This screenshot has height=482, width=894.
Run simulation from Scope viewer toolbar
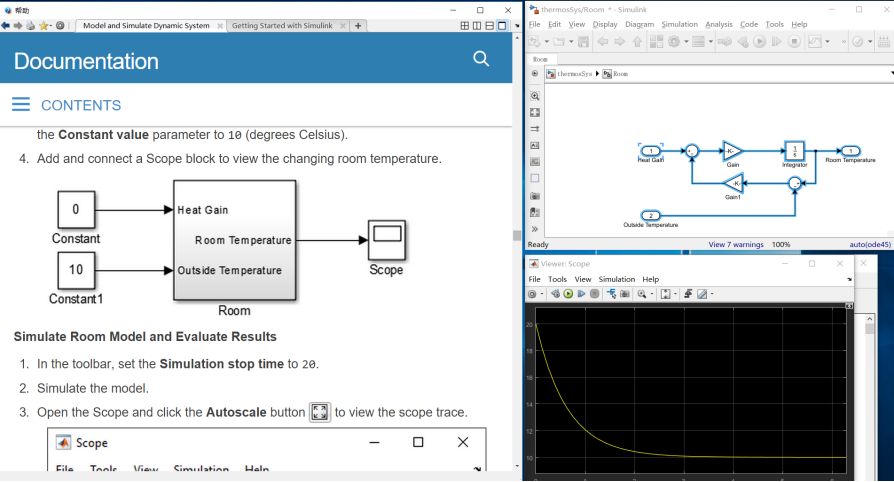click(x=568, y=294)
